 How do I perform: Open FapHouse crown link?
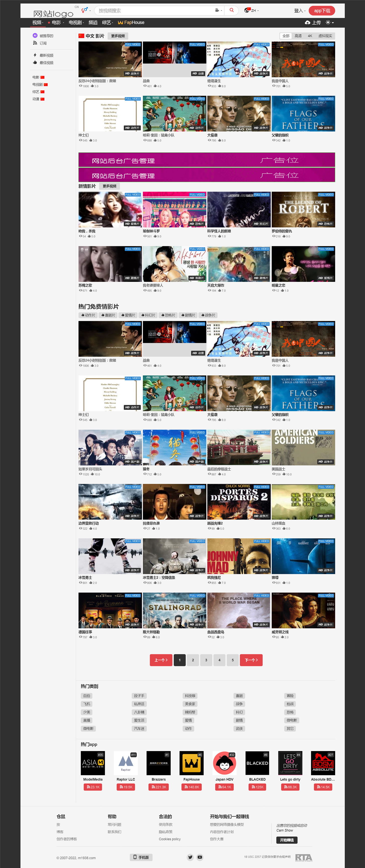[x=131, y=23]
